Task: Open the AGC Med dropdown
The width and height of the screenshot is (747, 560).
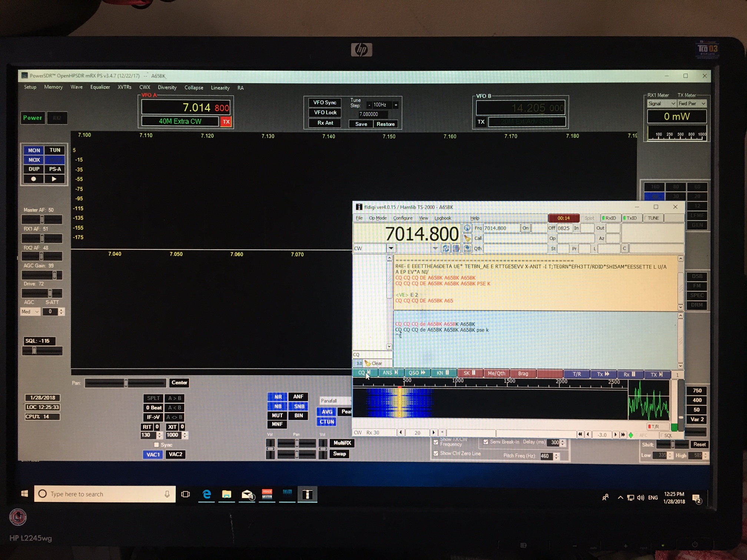Action: click(x=30, y=312)
